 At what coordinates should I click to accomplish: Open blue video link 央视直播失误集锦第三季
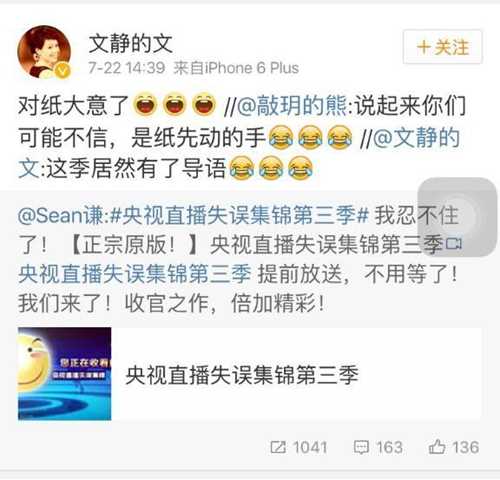(x=135, y=274)
